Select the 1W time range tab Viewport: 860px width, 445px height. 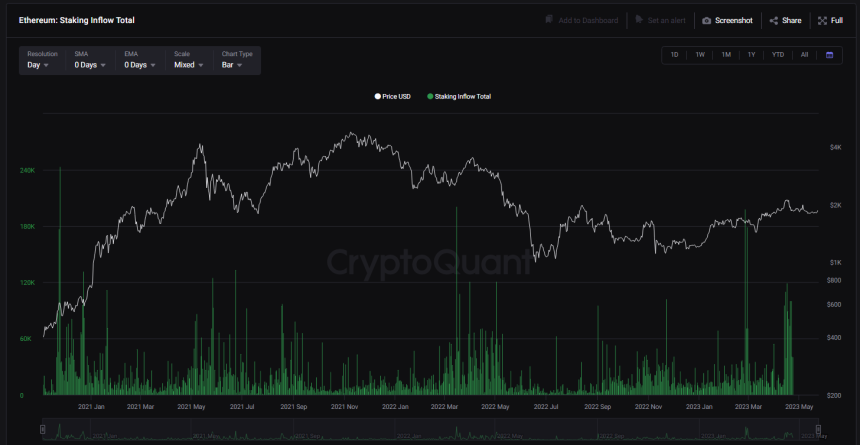[x=700, y=54]
